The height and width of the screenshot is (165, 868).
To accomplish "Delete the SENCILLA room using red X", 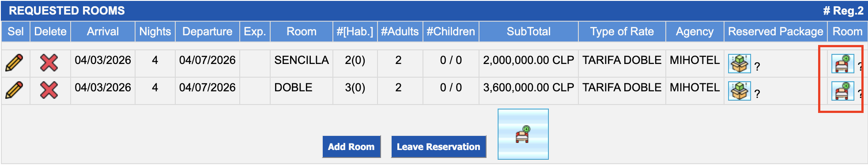I will pos(49,63).
